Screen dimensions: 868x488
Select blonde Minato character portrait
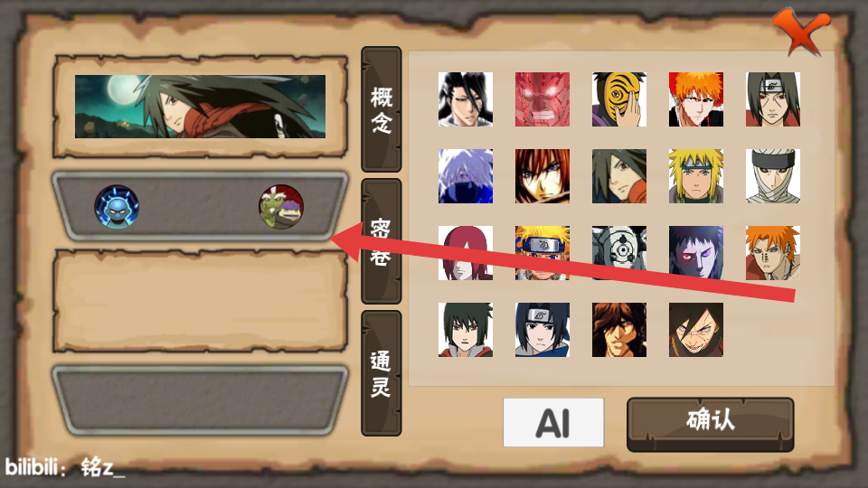tap(696, 176)
